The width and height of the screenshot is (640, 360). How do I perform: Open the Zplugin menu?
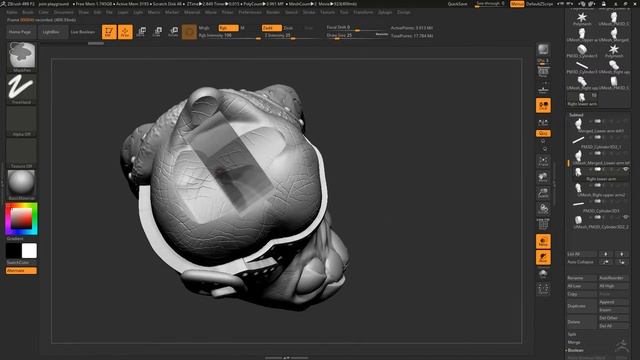coord(385,12)
